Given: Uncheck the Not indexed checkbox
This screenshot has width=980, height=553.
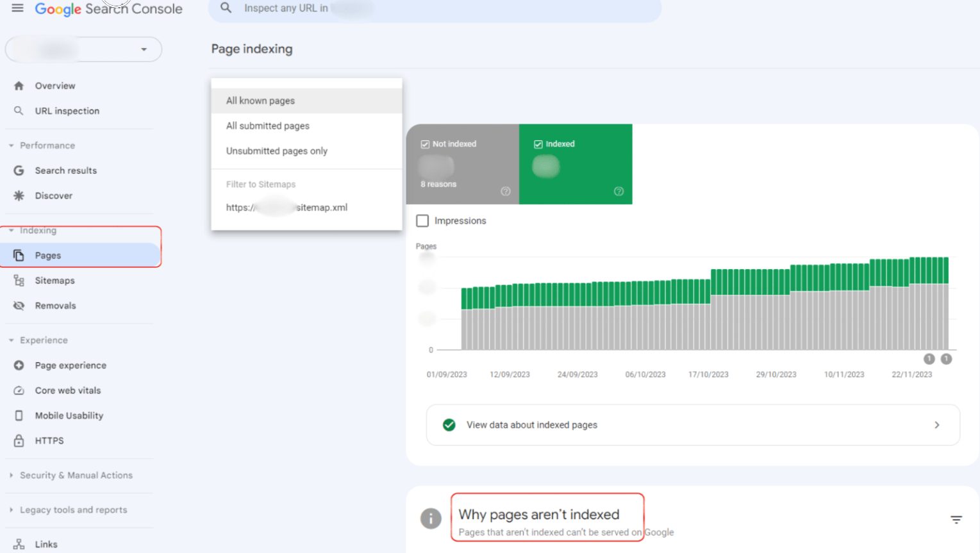Looking at the screenshot, I should 425,144.
